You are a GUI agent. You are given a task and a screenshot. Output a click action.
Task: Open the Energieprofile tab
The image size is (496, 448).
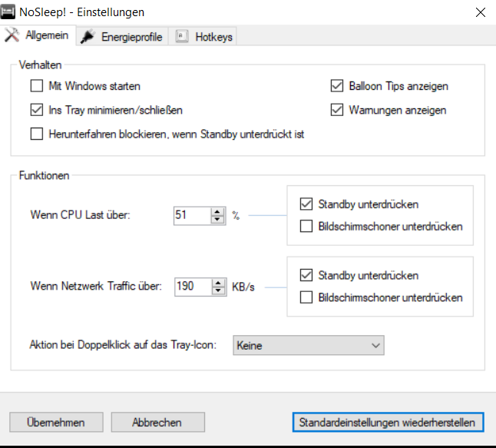pos(122,37)
